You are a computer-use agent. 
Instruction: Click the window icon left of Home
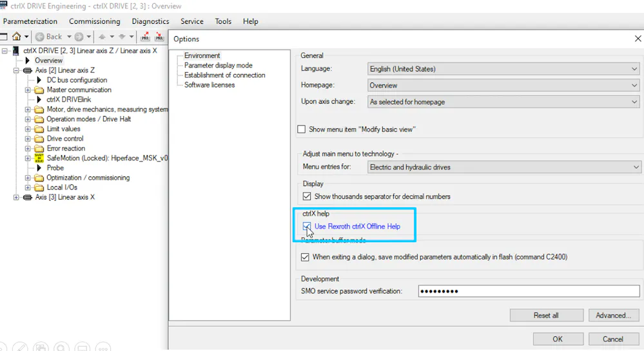pyautogui.click(x=4, y=37)
